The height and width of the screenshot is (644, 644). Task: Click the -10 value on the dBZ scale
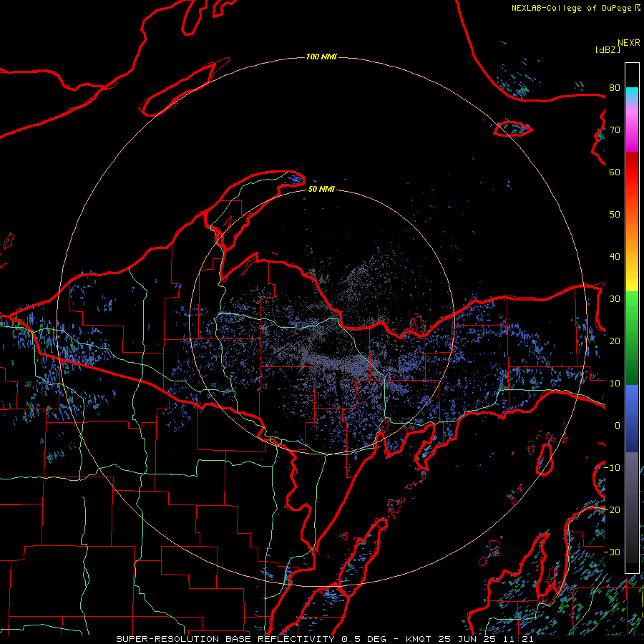pyautogui.click(x=613, y=468)
